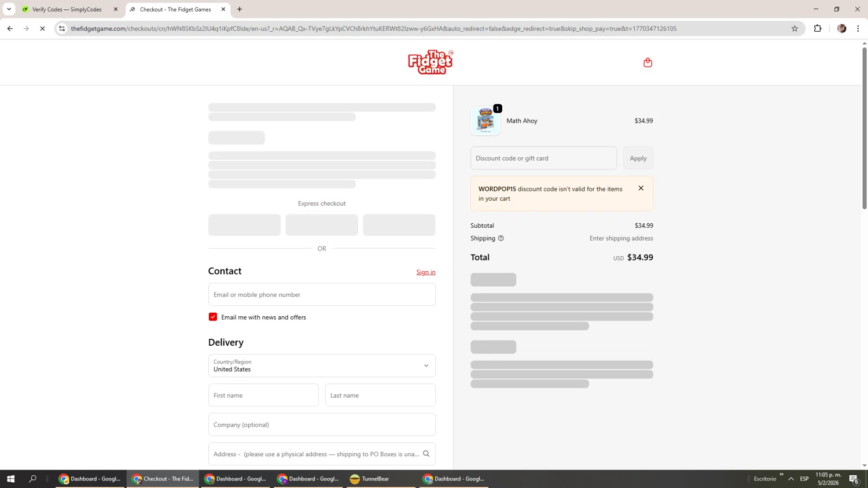Click the address search magnifier icon

426,454
